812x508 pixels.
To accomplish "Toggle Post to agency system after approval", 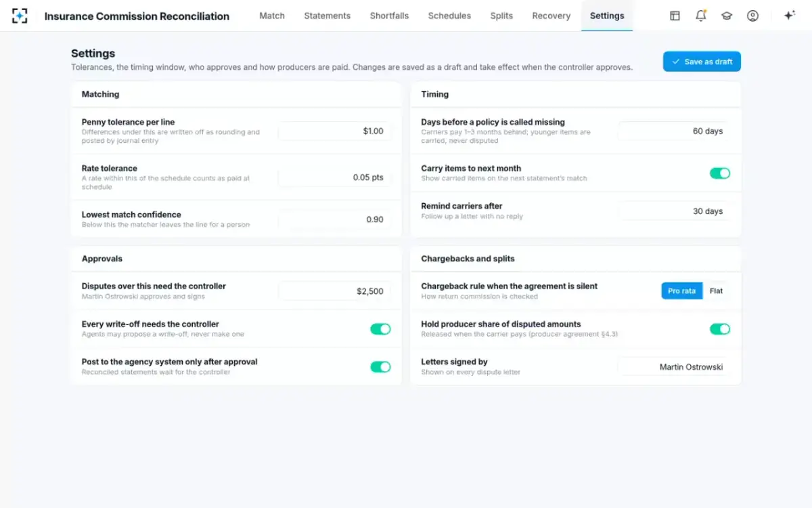I will point(380,367).
